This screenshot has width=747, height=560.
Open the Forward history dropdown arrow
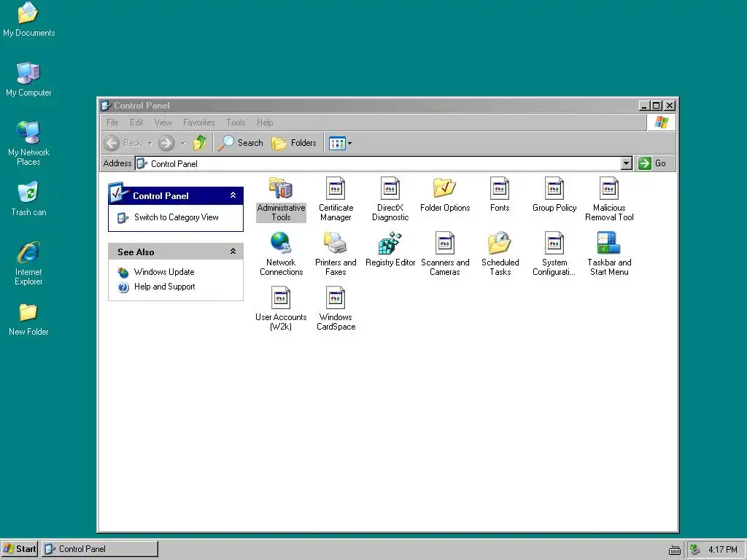[x=183, y=143]
